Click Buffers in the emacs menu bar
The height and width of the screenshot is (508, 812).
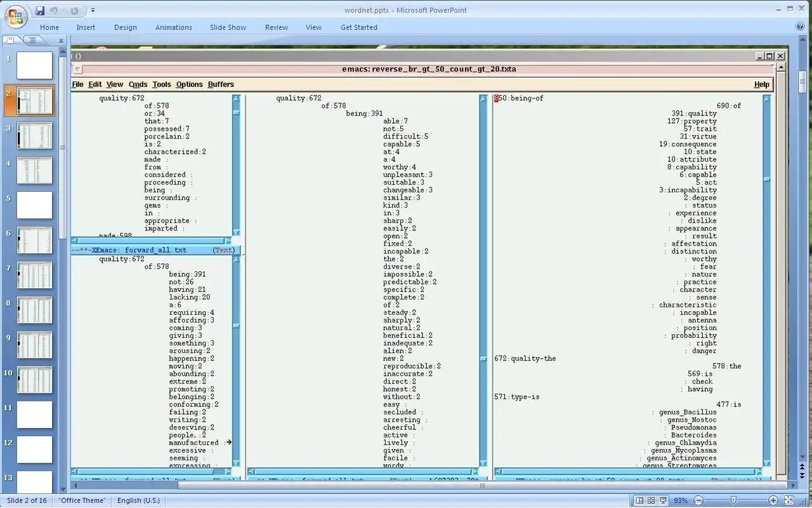(221, 84)
